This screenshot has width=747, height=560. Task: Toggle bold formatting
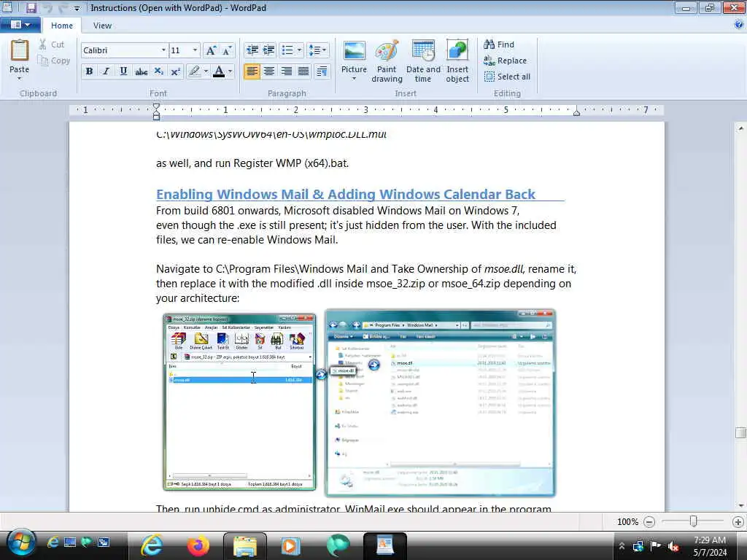pos(89,71)
